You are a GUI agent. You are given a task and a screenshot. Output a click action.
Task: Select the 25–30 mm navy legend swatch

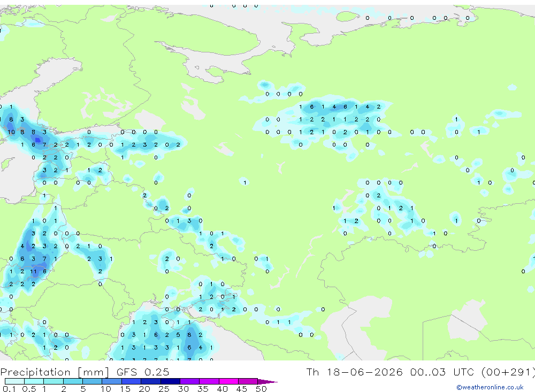[x=170, y=381]
